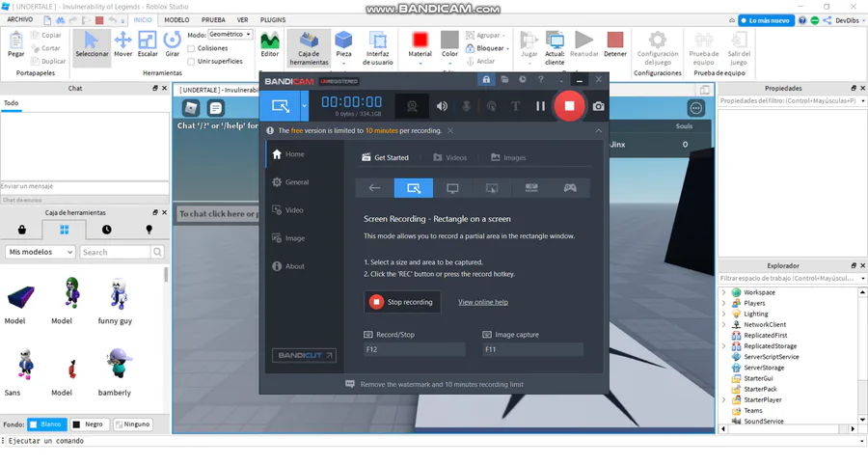868x465 pixels.
Task: Select Bandicam game recording mode icon
Action: [x=570, y=188]
